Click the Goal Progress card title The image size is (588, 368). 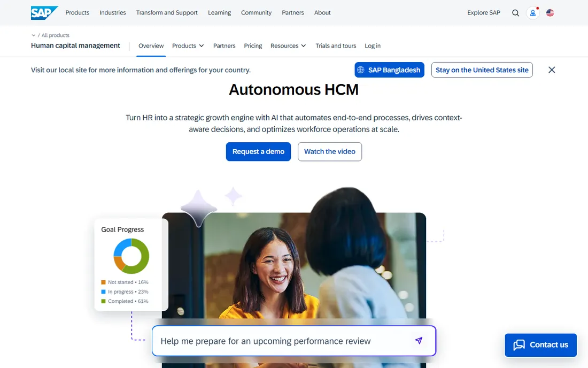pyautogui.click(x=122, y=229)
